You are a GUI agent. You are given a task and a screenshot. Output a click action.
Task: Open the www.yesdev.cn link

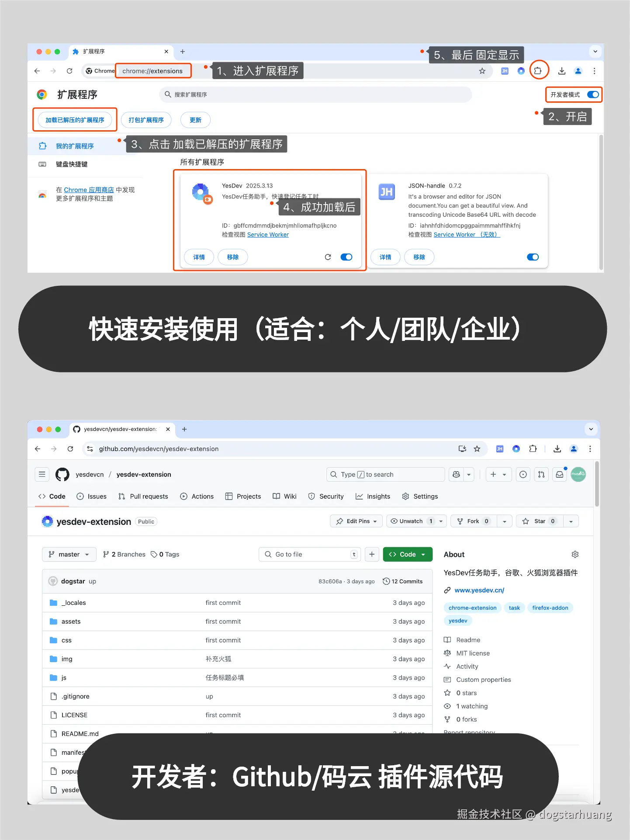tap(479, 590)
